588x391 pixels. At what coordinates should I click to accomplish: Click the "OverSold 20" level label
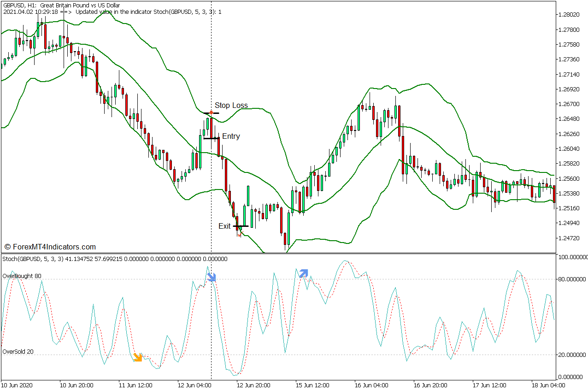pos(18,352)
